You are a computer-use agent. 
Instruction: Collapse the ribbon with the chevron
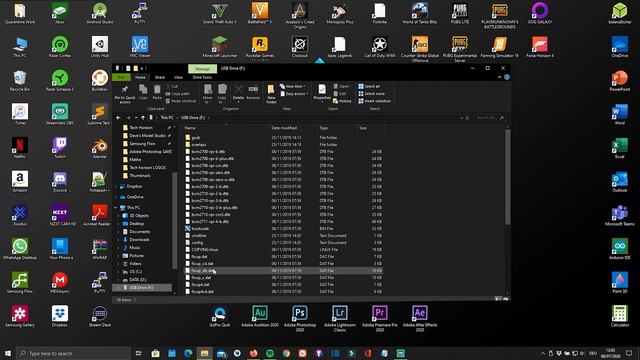click(499, 77)
